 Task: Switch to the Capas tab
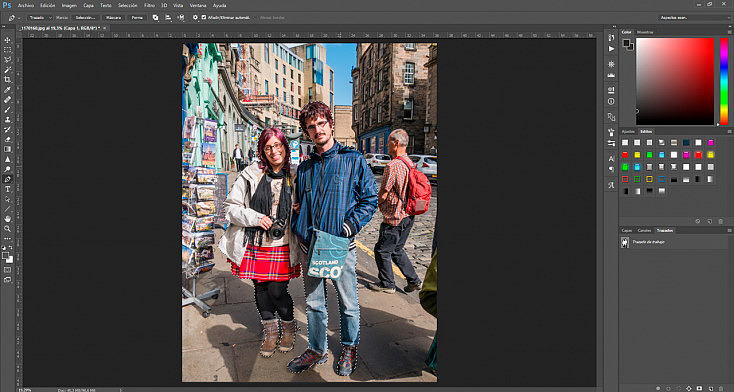pos(626,230)
